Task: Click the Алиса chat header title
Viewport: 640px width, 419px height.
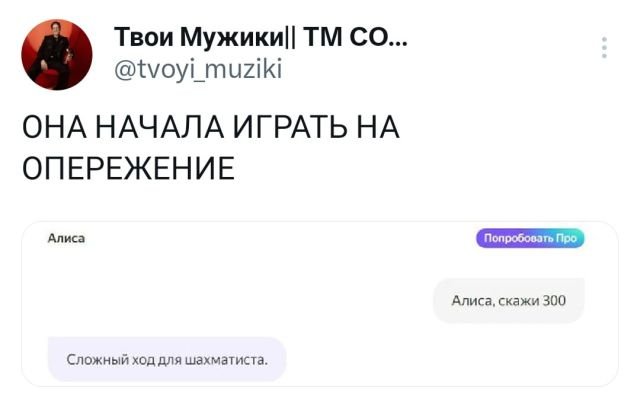Action: coord(66,238)
